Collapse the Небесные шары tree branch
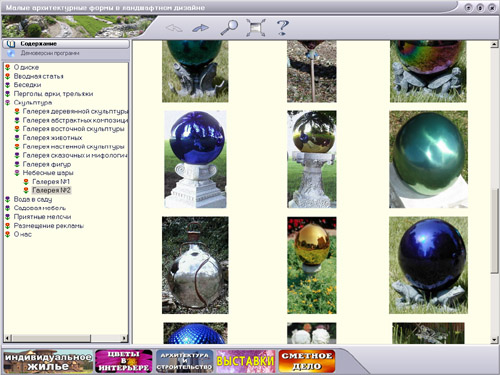This screenshot has height=375, width=500. click(17, 173)
